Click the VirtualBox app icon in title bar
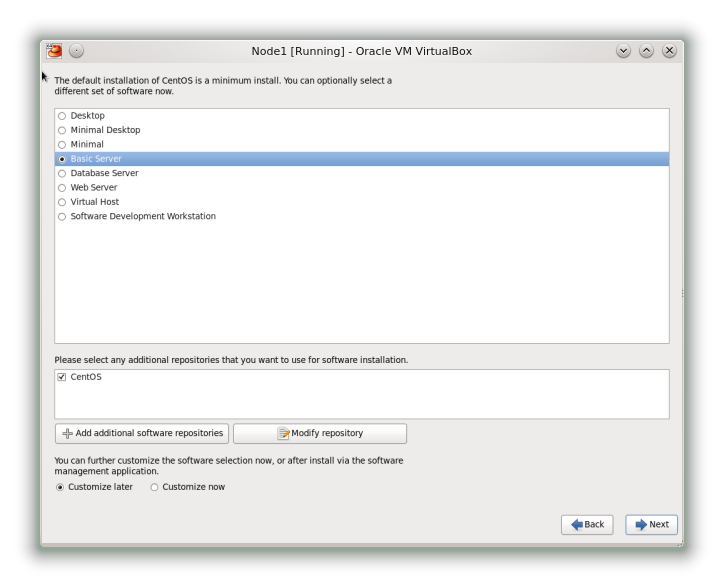The height and width of the screenshot is (587, 724). [x=54, y=51]
